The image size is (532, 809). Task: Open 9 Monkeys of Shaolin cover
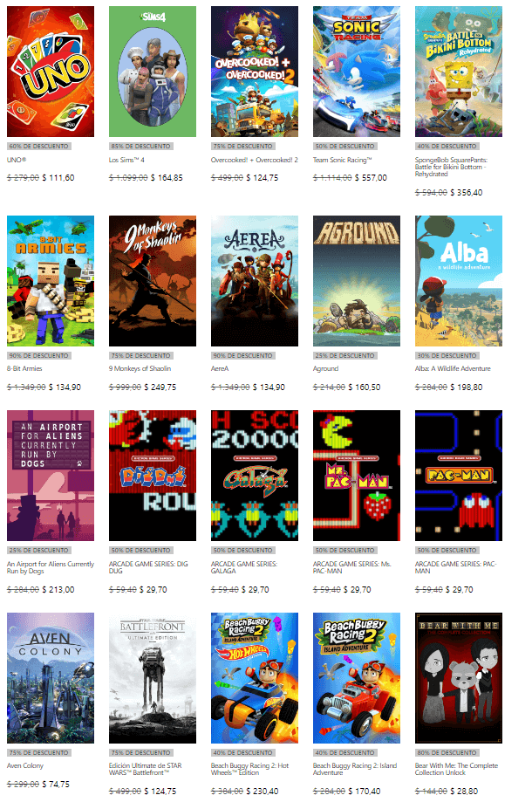[153, 281]
